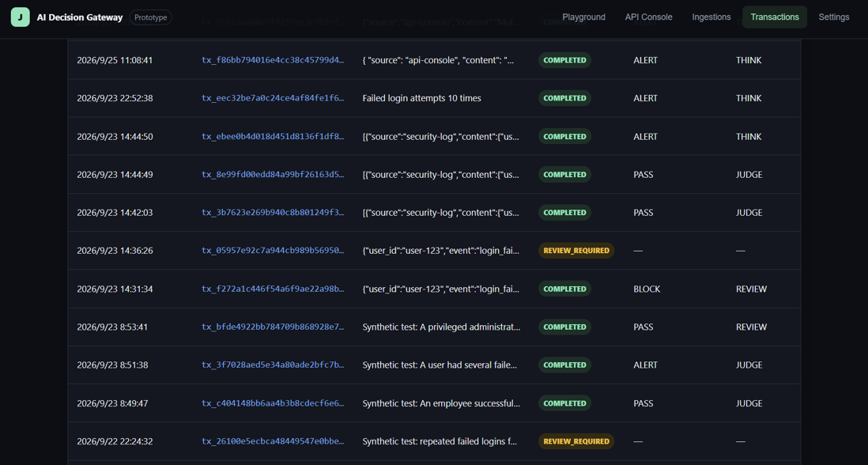The image size is (868, 465).
Task: Click the timestamp 2026/9/23 22:52:38
Action: point(115,99)
